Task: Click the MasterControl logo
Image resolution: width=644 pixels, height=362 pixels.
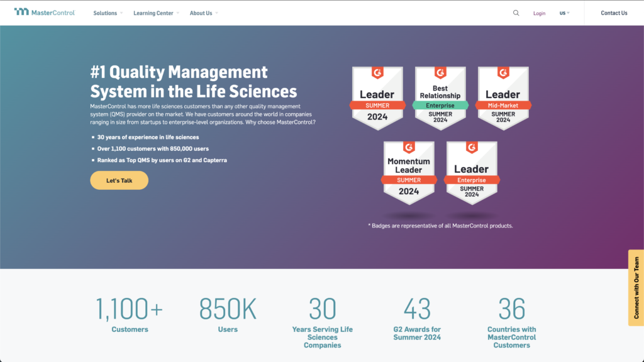Action: [x=44, y=13]
